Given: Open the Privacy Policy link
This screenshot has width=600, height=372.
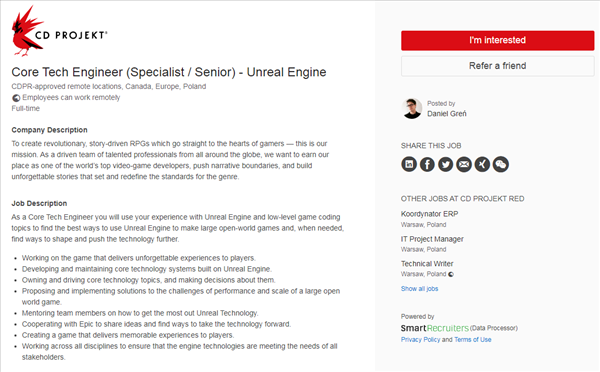Looking at the screenshot, I should 420,339.
